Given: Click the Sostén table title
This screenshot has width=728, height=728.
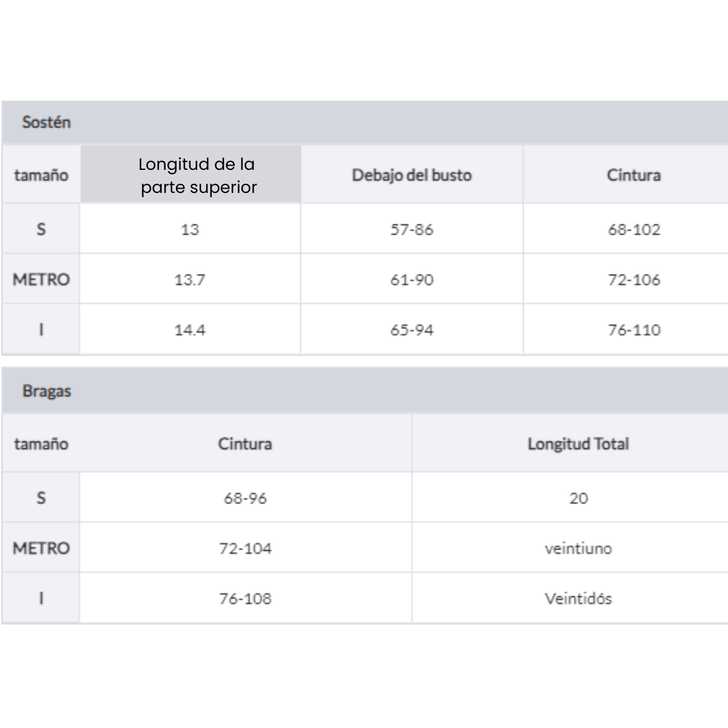Looking at the screenshot, I should click(47, 122).
